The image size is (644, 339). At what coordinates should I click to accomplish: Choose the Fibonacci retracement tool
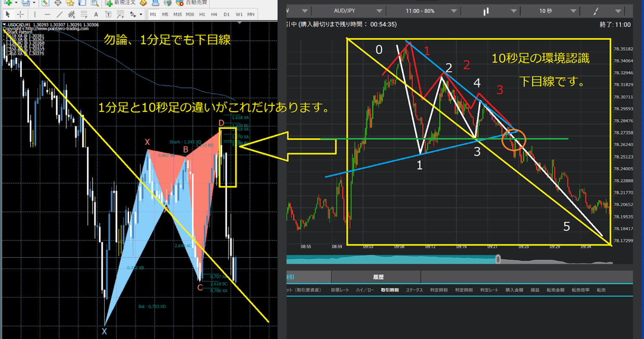coord(84,14)
